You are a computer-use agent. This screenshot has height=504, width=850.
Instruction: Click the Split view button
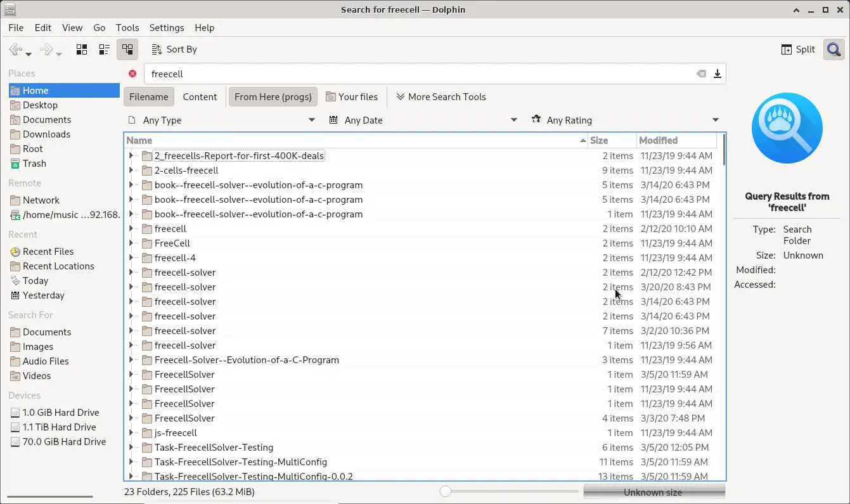click(798, 49)
